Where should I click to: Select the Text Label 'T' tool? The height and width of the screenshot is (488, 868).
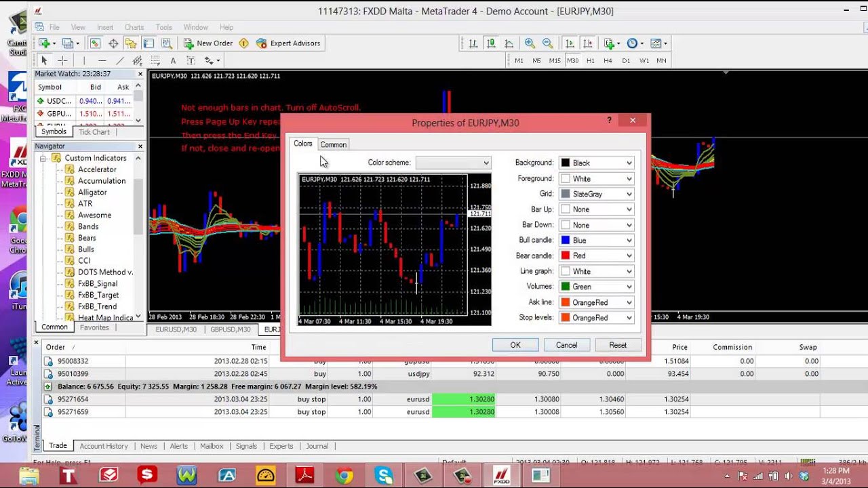pyautogui.click(x=191, y=60)
